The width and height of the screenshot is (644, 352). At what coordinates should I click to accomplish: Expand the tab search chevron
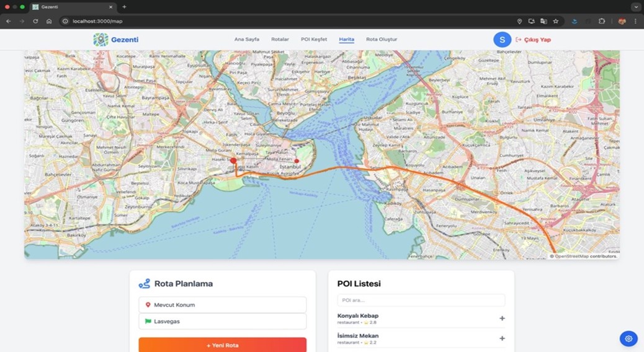pyautogui.click(x=635, y=7)
